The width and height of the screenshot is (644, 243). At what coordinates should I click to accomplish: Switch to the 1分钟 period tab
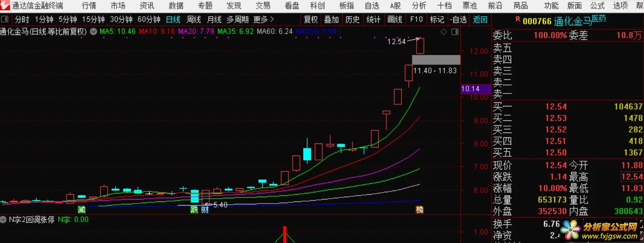click(44, 19)
